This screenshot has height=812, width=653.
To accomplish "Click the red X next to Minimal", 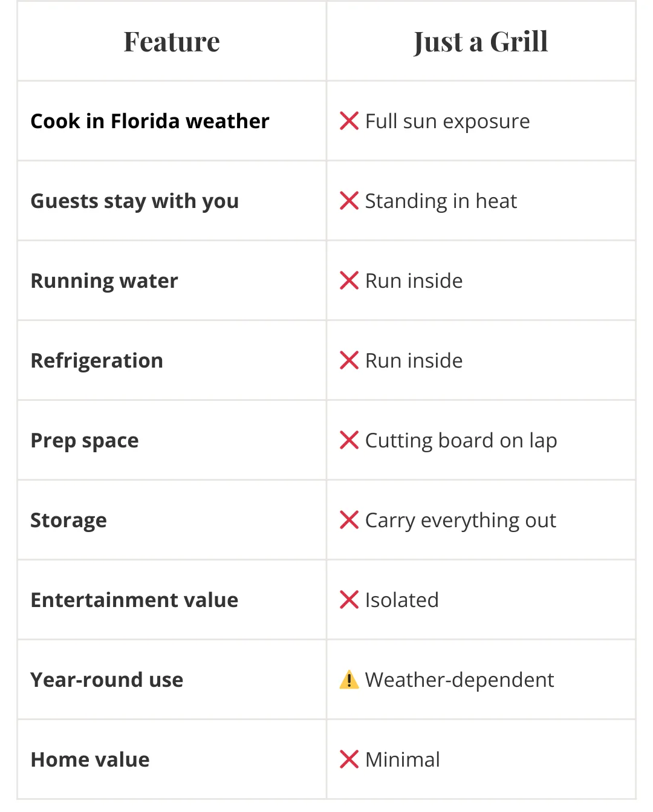I will point(349,759).
